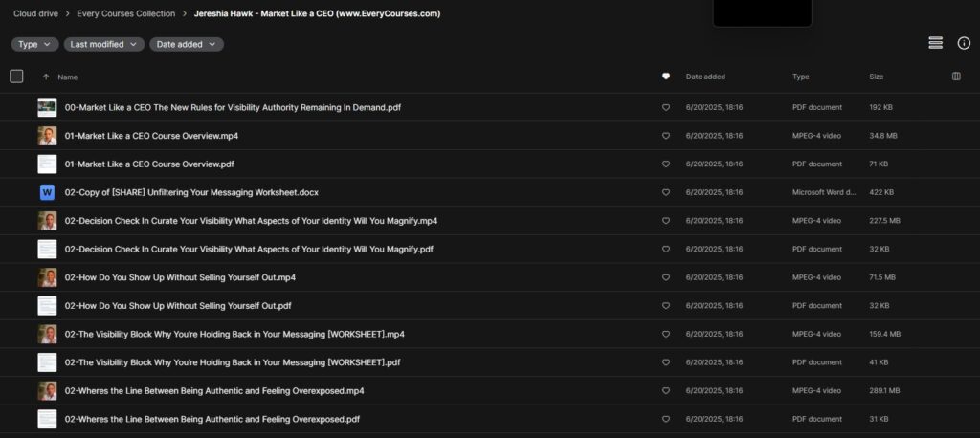Viewport: 980px width, 438px height.
Task: Open the Type filter dropdown
Action: pyautogui.click(x=34, y=44)
